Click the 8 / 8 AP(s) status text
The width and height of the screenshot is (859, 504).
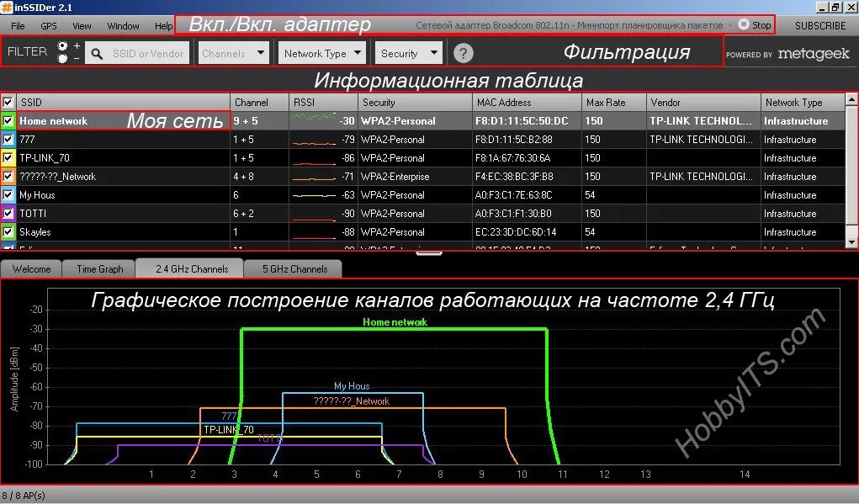tap(24, 496)
